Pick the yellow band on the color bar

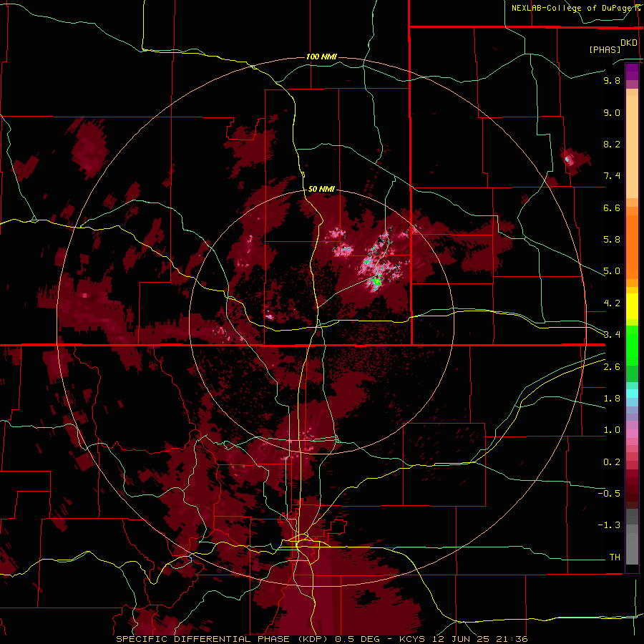[632, 306]
